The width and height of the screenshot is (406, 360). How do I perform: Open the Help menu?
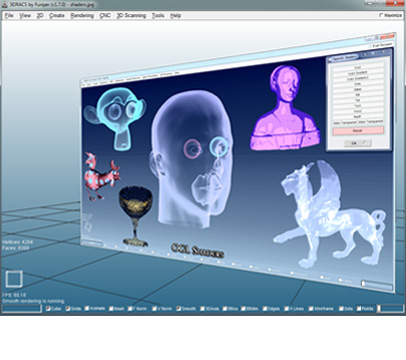176,15
